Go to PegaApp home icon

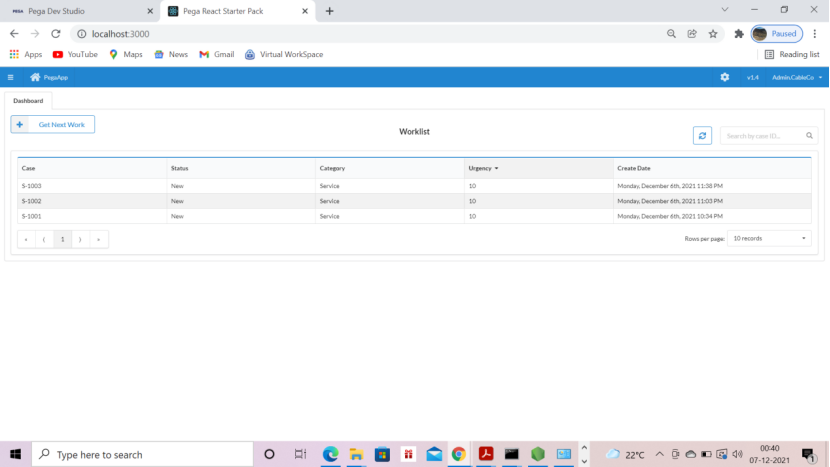coord(35,77)
